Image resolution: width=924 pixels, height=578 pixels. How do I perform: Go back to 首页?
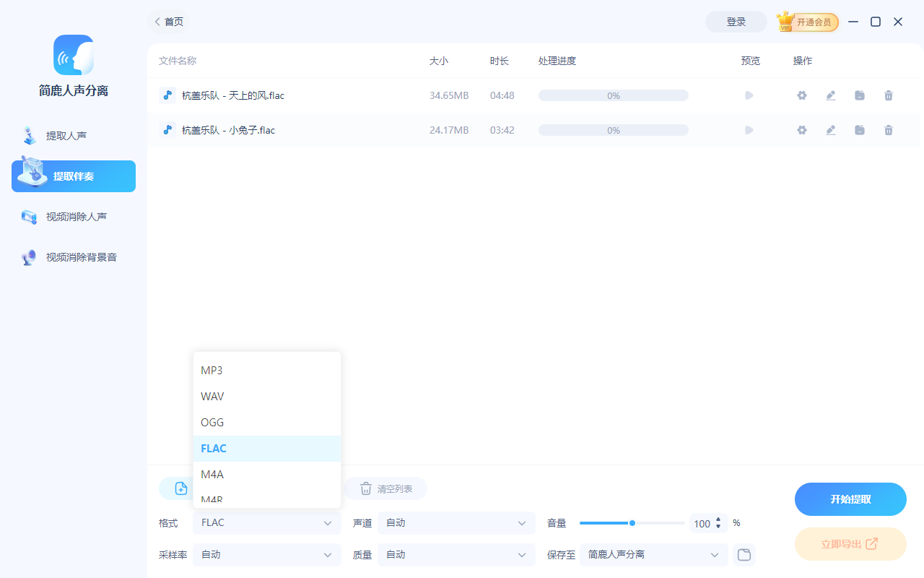(168, 22)
